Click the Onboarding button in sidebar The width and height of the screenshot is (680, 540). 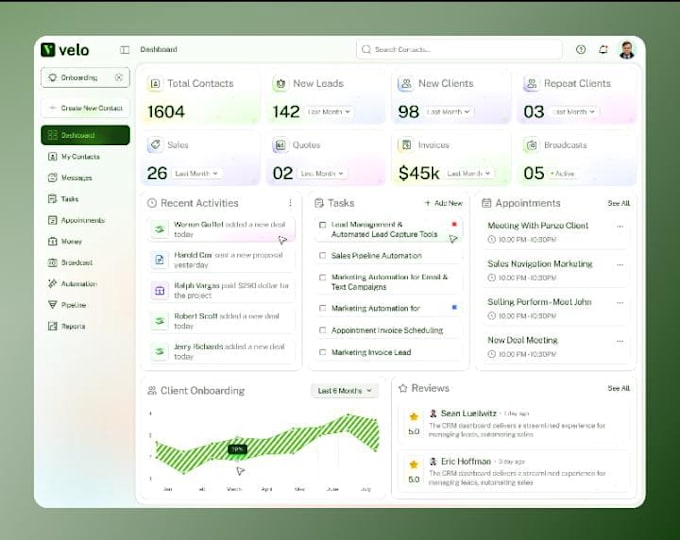[x=85, y=78]
